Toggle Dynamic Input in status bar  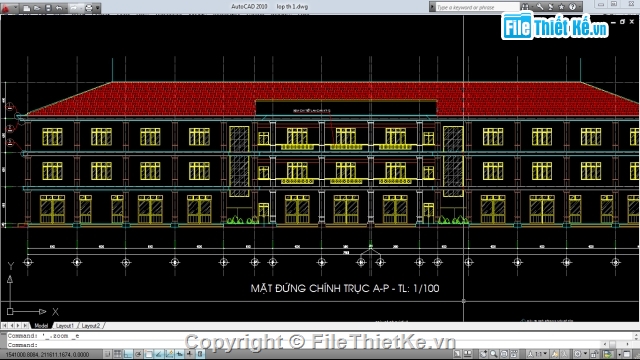coord(180,354)
